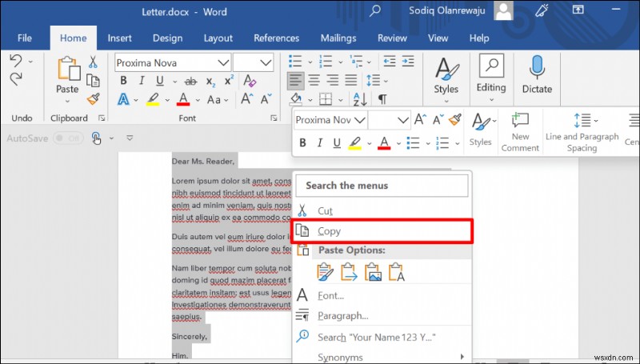Open the Styles gallery in ribbon
Image resolution: width=640 pixels, height=364 pixels.
point(446,80)
